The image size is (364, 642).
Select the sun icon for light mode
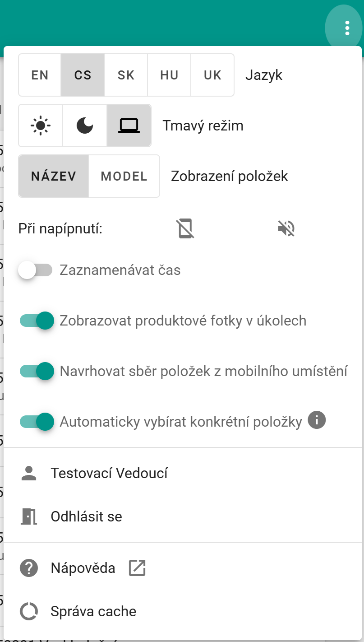40,126
